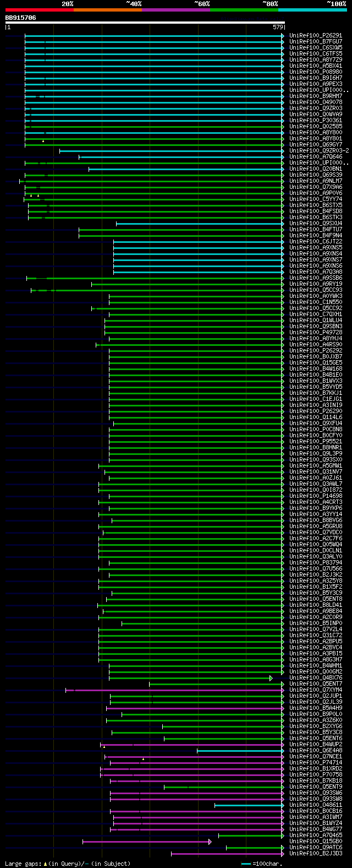Click the purple alignment bar of Q15GB0
Screen dimensions: 352x868
[x=146, y=842]
